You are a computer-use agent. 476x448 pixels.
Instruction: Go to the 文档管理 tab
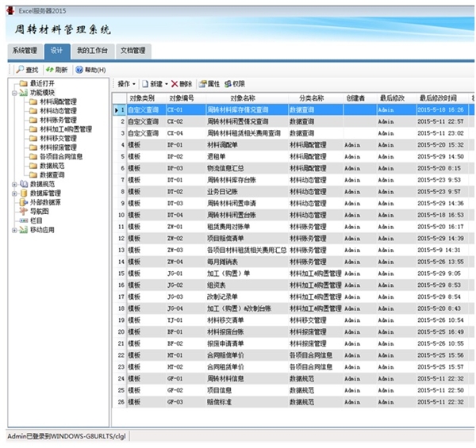132,50
